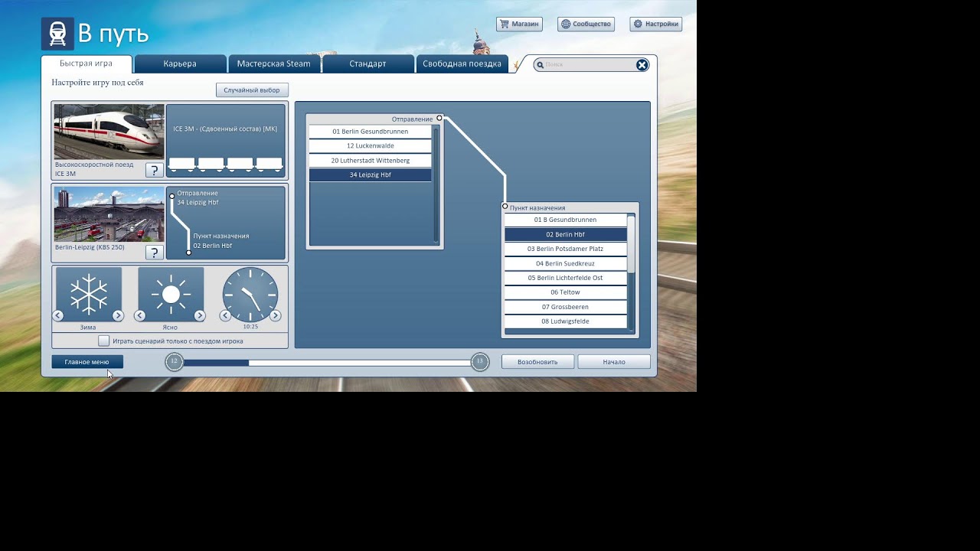
Task: Select destination 05 Berlin Lichterfelde Ost
Action: pos(566,278)
